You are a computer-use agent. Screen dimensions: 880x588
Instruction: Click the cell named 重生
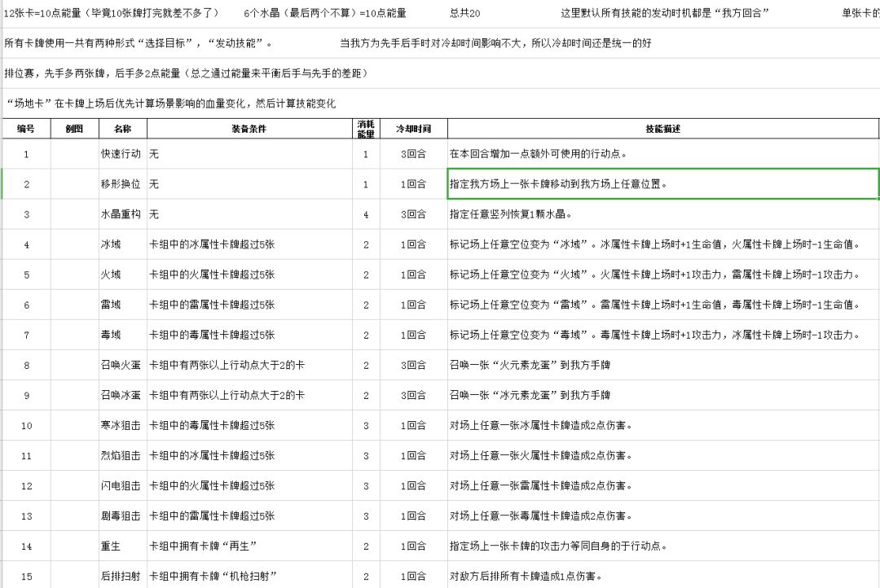122,546
